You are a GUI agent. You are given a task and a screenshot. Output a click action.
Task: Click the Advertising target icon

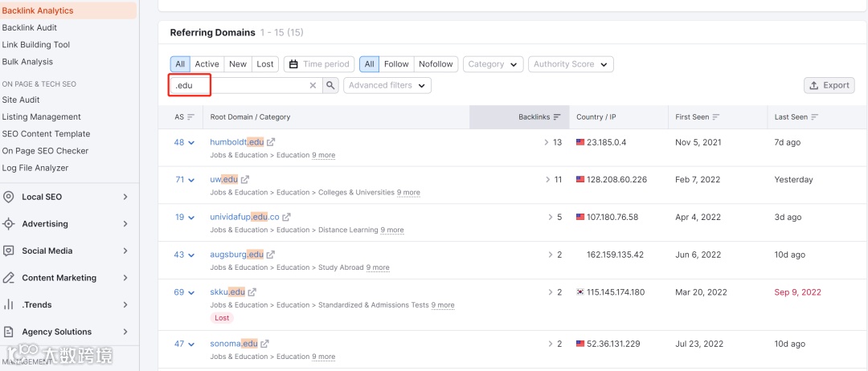coord(8,224)
